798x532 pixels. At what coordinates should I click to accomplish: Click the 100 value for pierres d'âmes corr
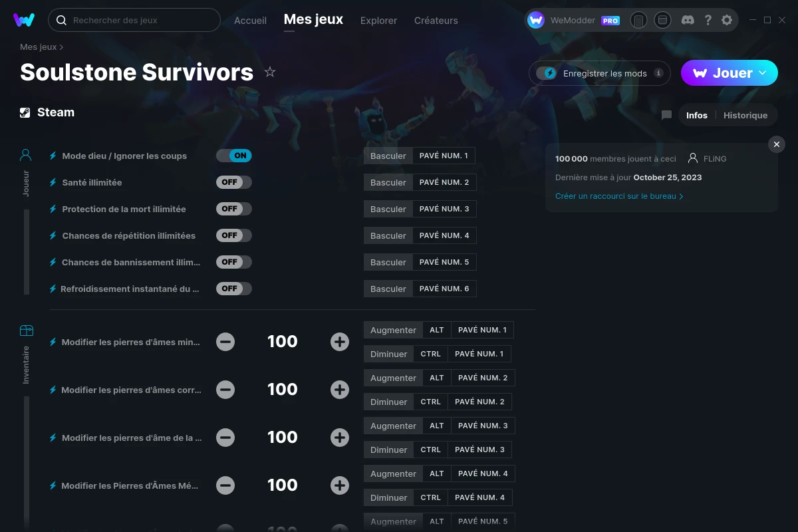[283, 390]
